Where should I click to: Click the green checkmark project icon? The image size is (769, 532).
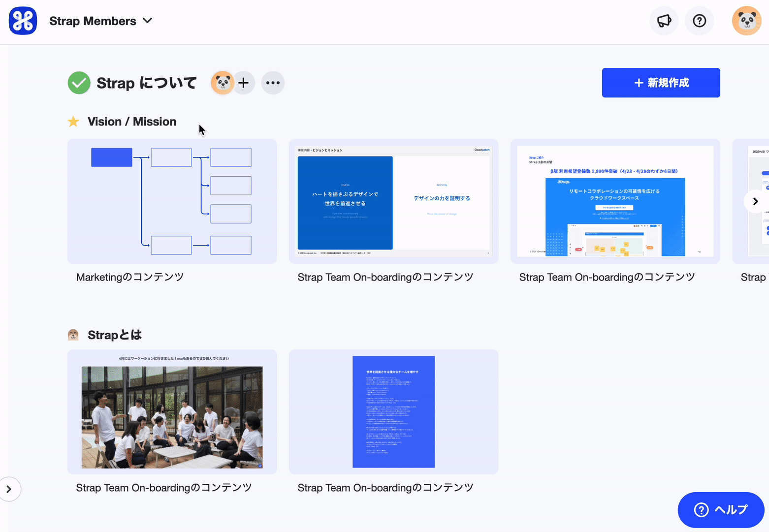pyautogui.click(x=79, y=83)
